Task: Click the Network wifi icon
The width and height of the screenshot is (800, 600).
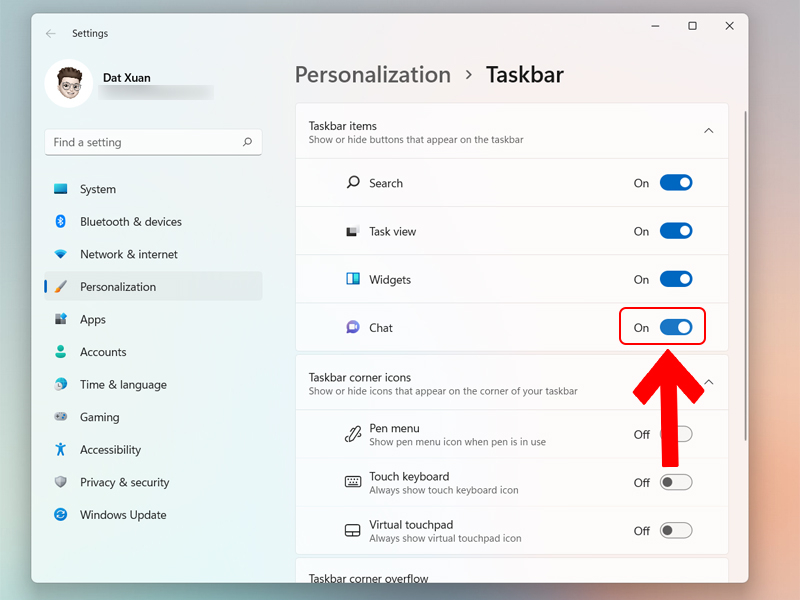Action: tap(61, 254)
